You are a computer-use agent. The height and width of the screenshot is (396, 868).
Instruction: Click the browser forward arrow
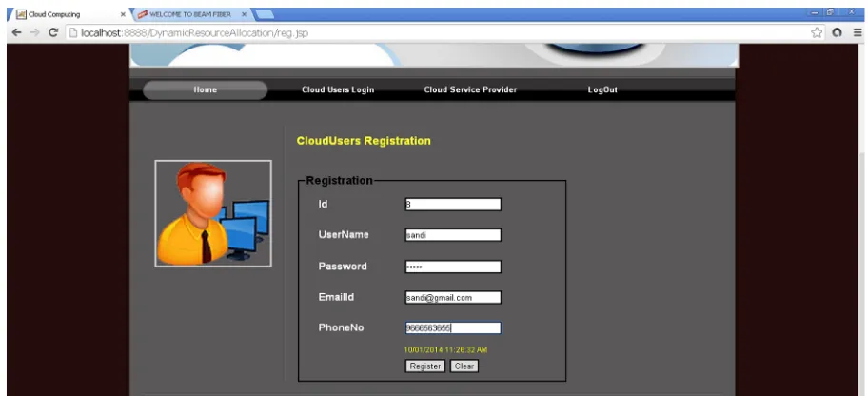[34, 32]
